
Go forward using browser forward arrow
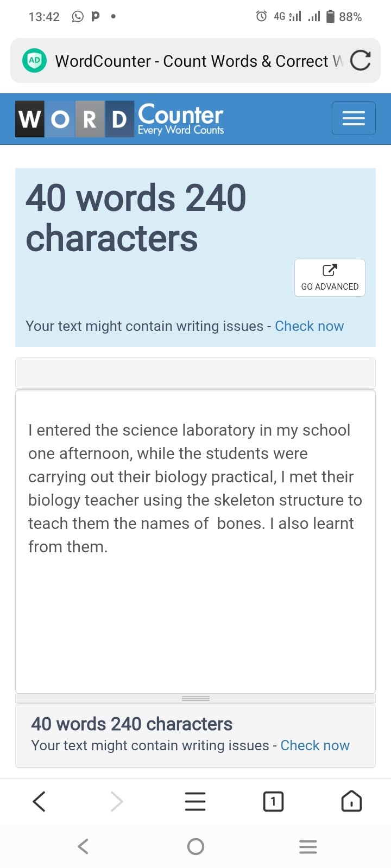(117, 801)
